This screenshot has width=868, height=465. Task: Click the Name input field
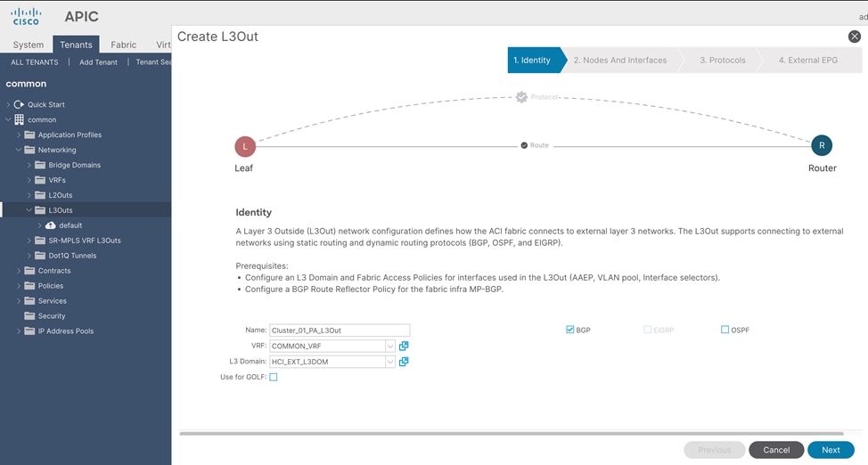(340, 330)
